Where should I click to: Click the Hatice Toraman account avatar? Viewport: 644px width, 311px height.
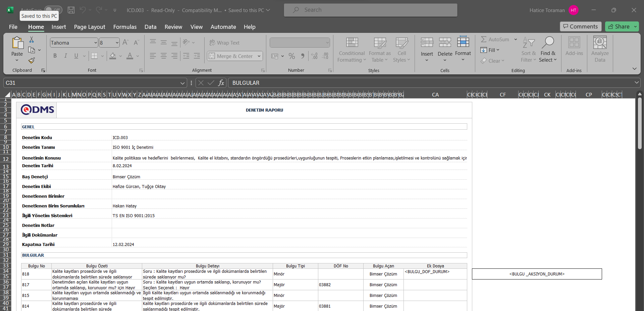point(574,10)
